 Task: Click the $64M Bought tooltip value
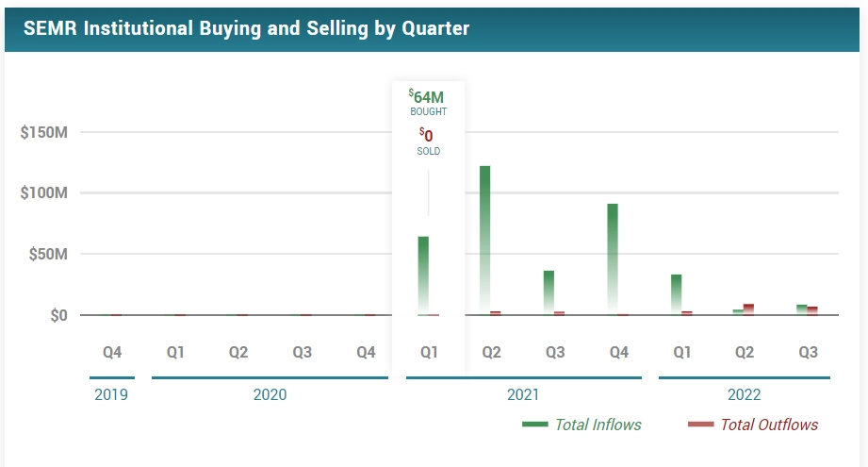(x=428, y=95)
